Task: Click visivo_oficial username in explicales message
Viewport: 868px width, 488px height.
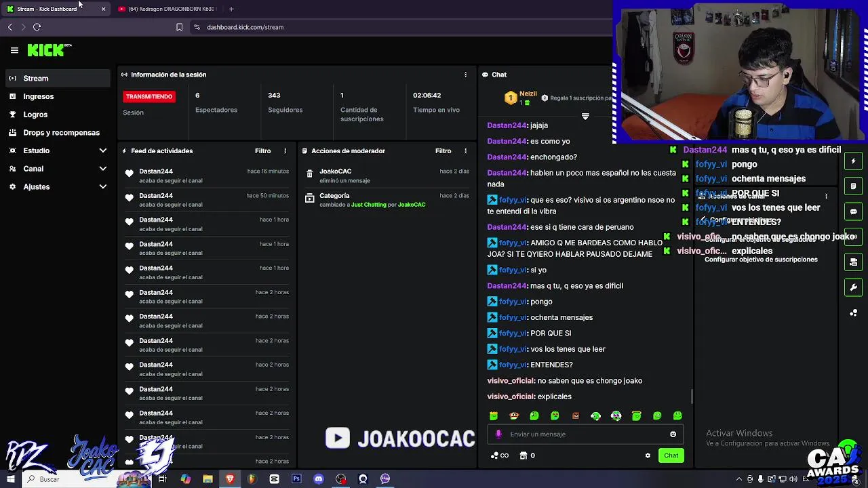Action: (511, 396)
